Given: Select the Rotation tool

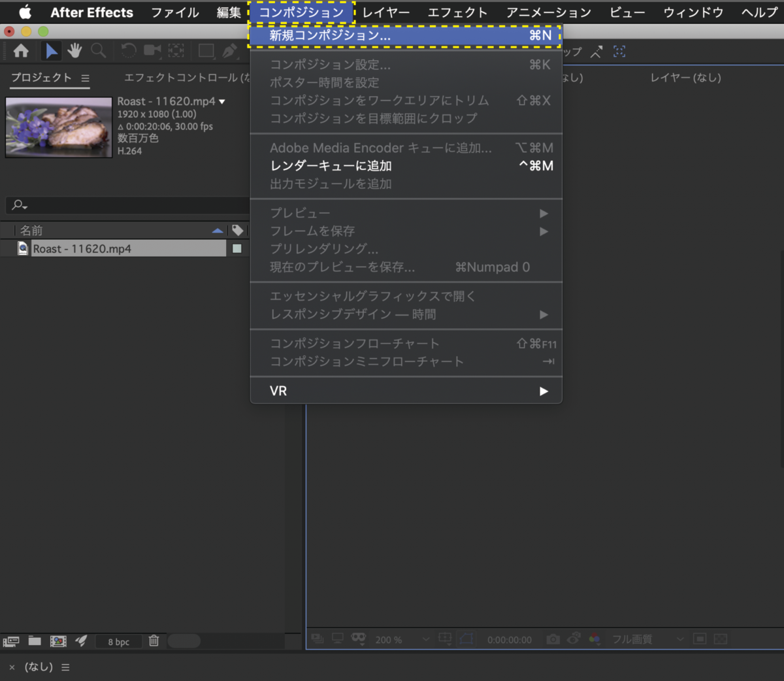Looking at the screenshot, I should coord(129,51).
